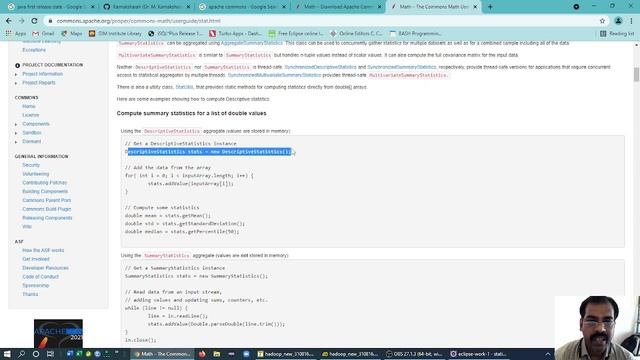640x360 pixels.
Task: Switch to the OBS 27.1.3 taskbar window
Action: click(415, 354)
